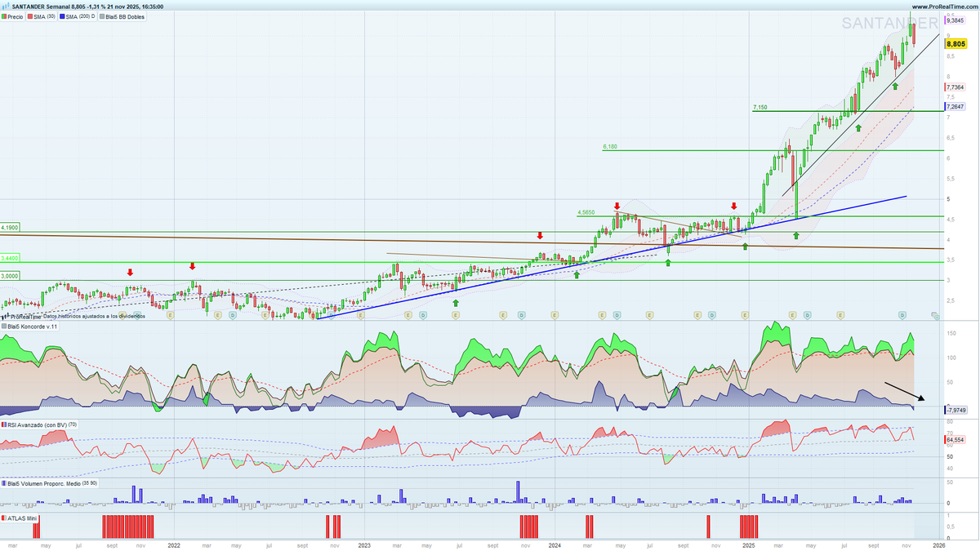Screen dimensions: 980x551
Task: Click the 4,5650 level label
Action: tap(586, 212)
